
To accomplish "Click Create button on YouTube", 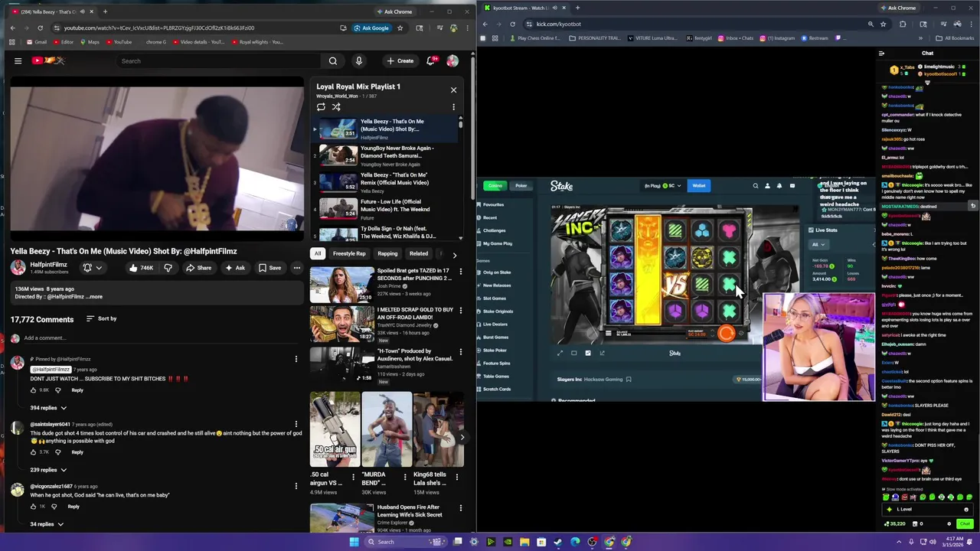I will click(x=400, y=61).
